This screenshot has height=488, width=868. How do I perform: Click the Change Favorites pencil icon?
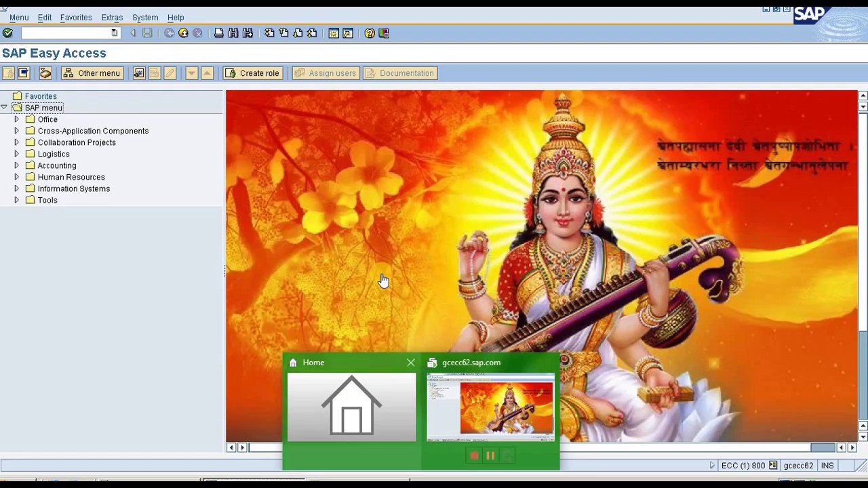click(170, 73)
